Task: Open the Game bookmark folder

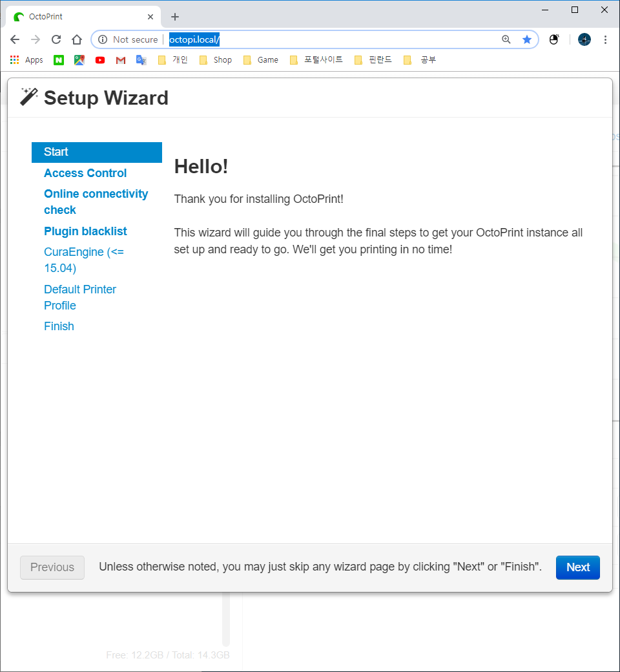Action: click(x=261, y=60)
